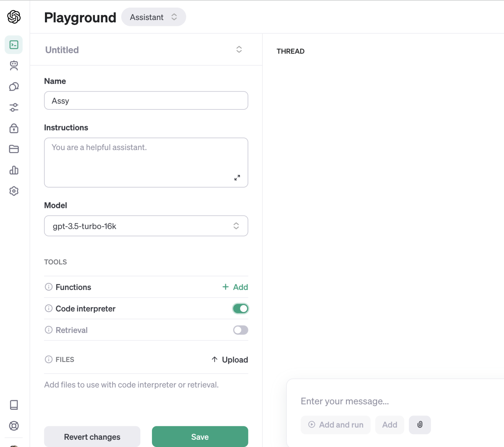Add a new function tool
504x447 pixels.
tap(235, 287)
